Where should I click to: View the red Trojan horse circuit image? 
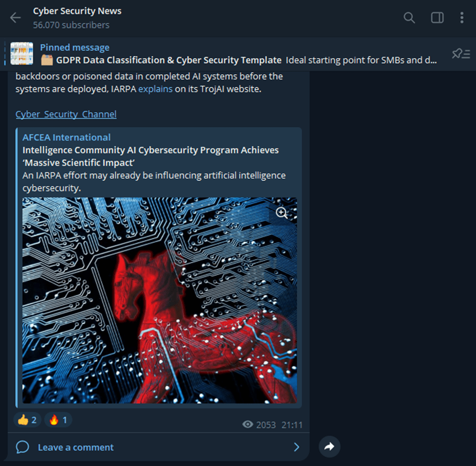click(x=160, y=300)
